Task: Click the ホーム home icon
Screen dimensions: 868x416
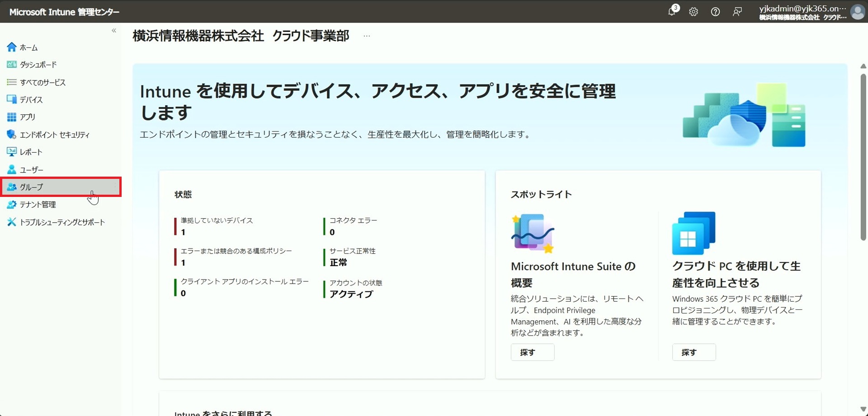Action: [x=12, y=47]
